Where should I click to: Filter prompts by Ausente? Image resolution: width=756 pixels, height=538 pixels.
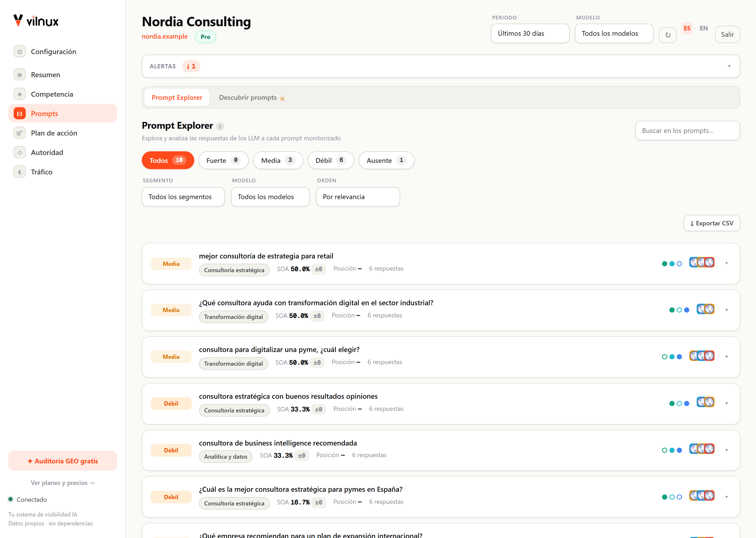tap(386, 160)
